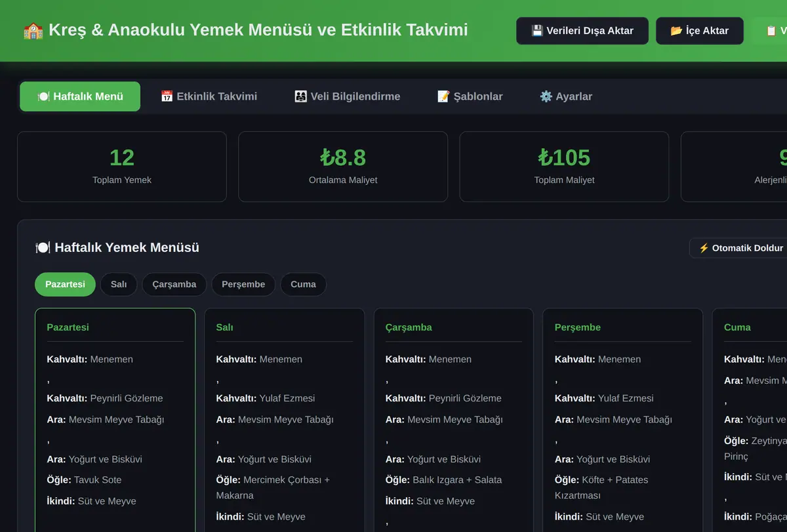
Task: Click plate icon in Haftalık Menü tab
Action: 43,96
